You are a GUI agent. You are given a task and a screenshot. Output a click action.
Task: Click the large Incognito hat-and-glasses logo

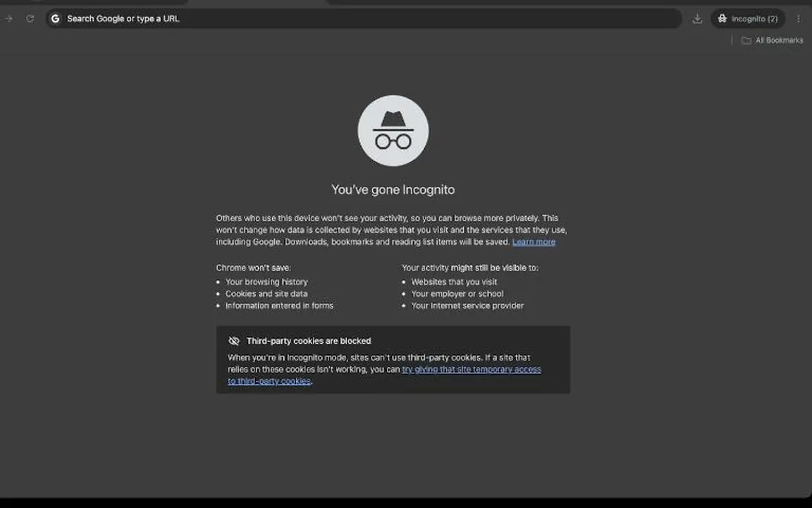393,131
